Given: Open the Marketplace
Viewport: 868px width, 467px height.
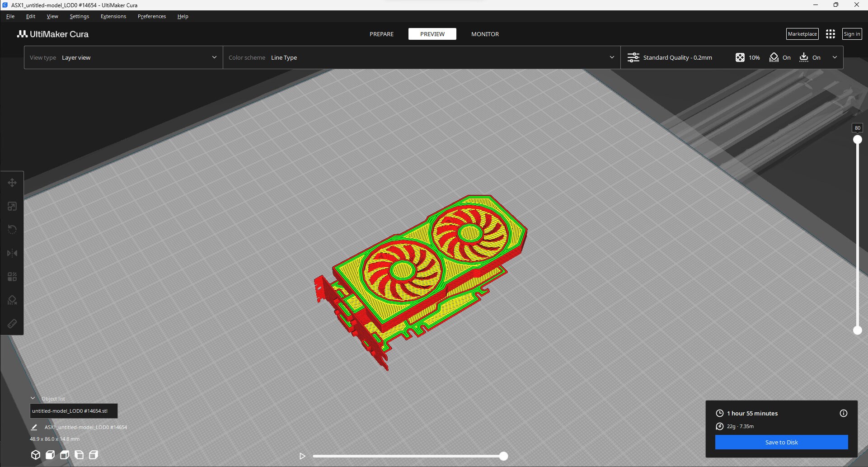Looking at the screenshot, I should click(x=802, y=34).
